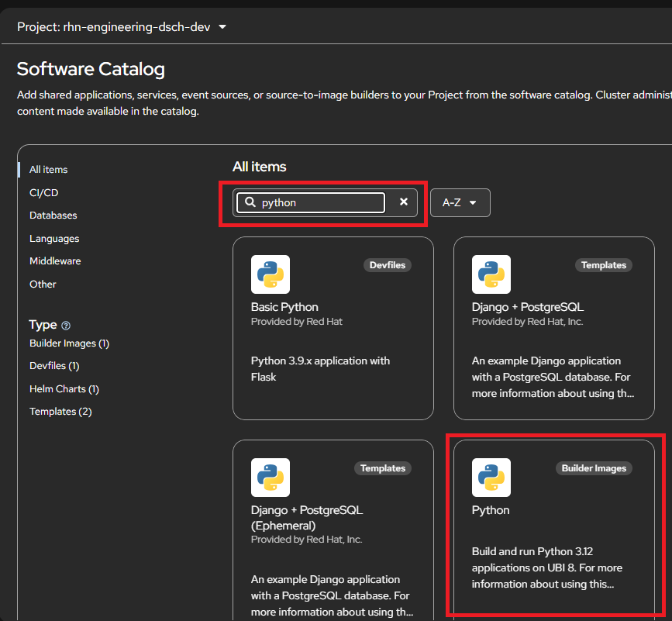672x621 pixels.
Task: Click the Python logo on Basic Python card
Action: (x=271, y=274)
